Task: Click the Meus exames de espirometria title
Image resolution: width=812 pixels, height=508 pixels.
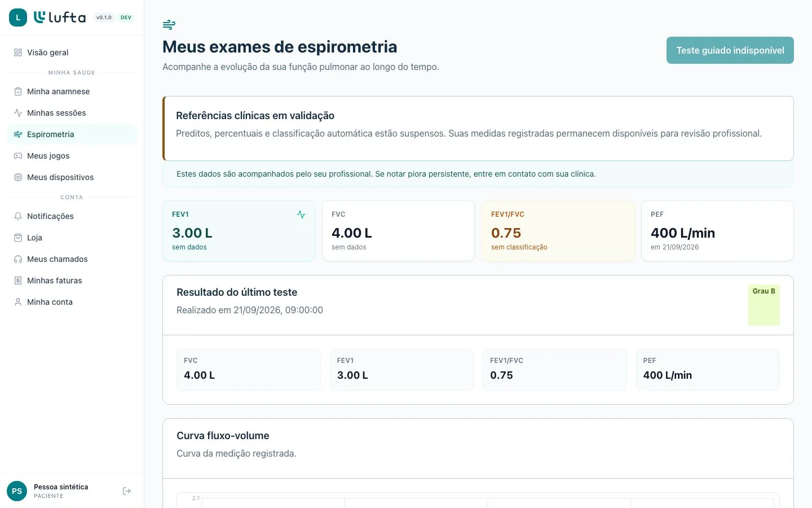Action: click(x=280, y=47)
